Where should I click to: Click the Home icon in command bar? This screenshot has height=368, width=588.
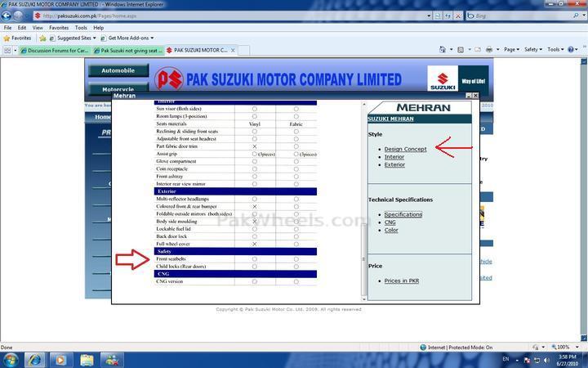tap(443, 50)
